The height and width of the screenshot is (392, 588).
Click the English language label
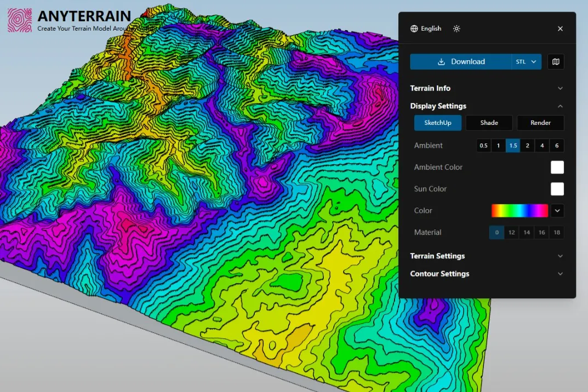(431, 29)
